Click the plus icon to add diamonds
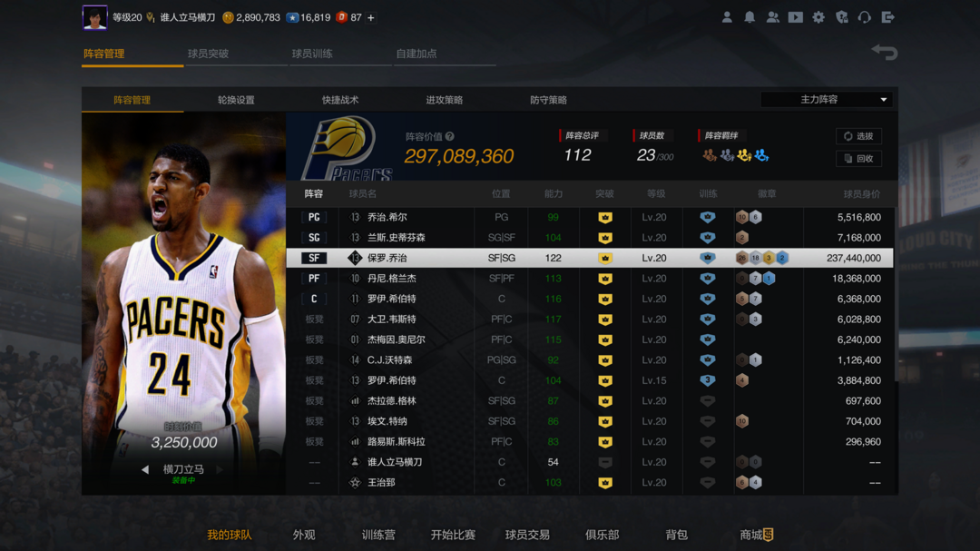 point(370,17)
